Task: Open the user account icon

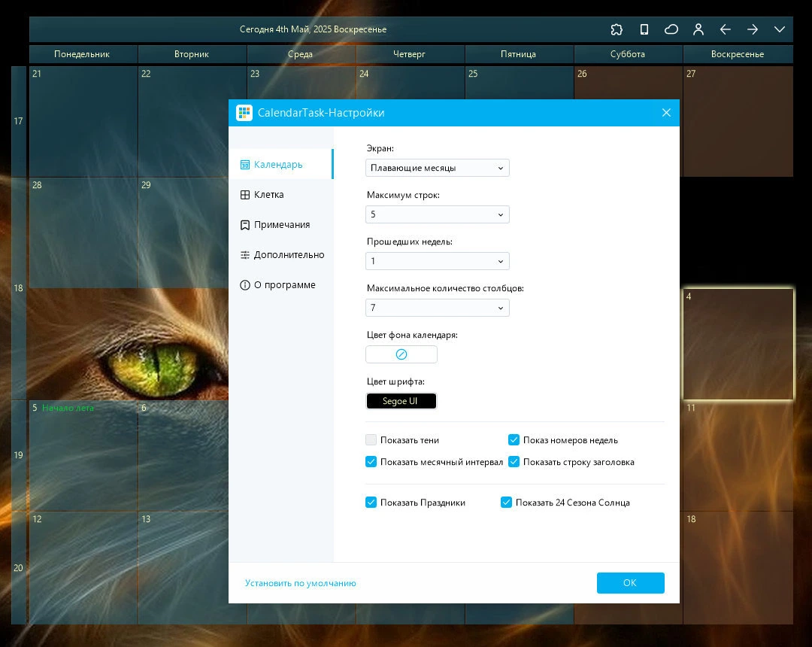Action: (x=698, y=29)
